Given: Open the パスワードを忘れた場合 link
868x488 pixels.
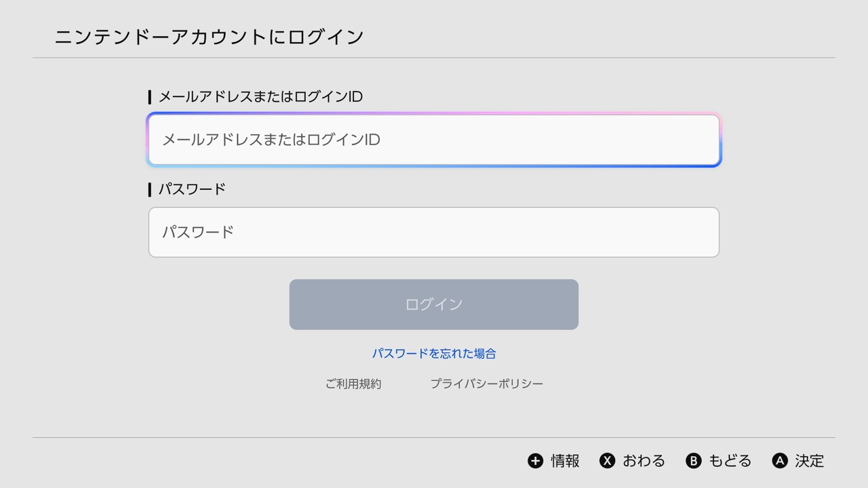Looking at the screenshot, I should (x=434, y=353).
